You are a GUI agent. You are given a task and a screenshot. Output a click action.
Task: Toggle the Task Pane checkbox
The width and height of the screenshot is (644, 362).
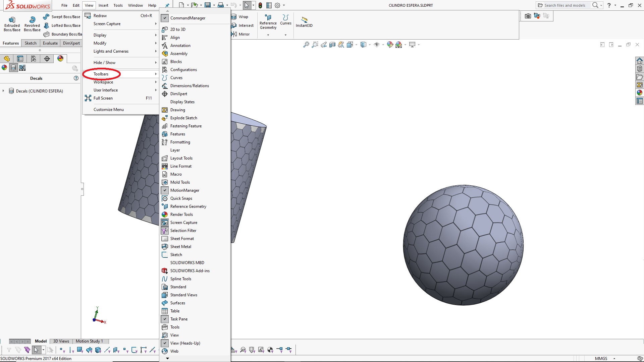coord(165,319)
